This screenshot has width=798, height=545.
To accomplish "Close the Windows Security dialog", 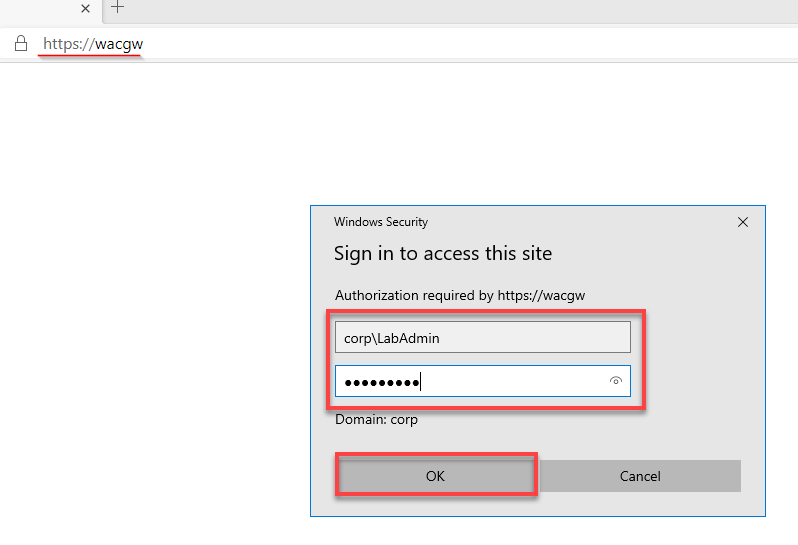I will (x=743, y=222).
